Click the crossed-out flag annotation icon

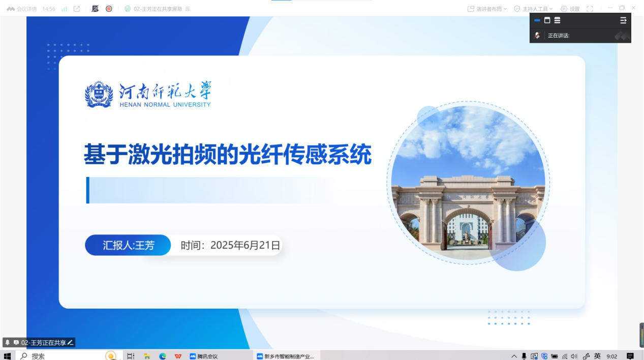[95, 9]
